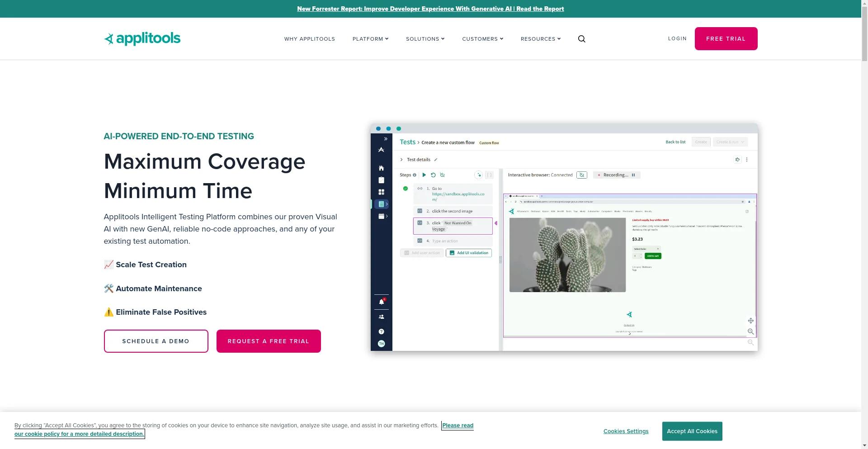This screenshot has height=449, width=868.
Task: Click the team members icon in the sidebar
Action: click(381, 317)
